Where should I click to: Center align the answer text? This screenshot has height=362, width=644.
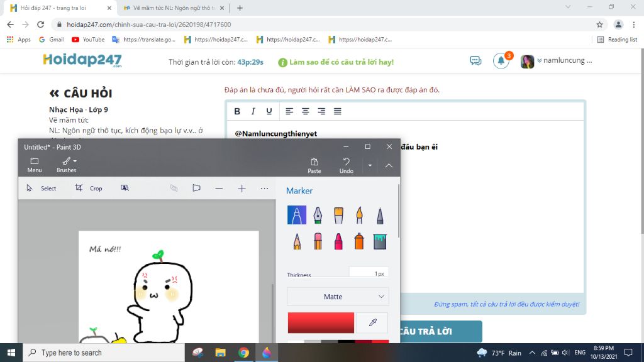tap(305, 111)
